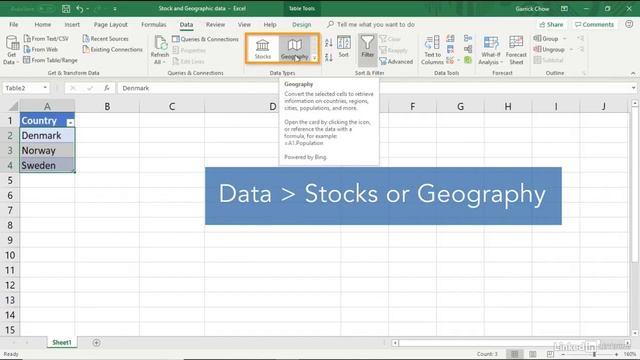Choose From Web data source

pyautogui.click(x=40, y=49)
